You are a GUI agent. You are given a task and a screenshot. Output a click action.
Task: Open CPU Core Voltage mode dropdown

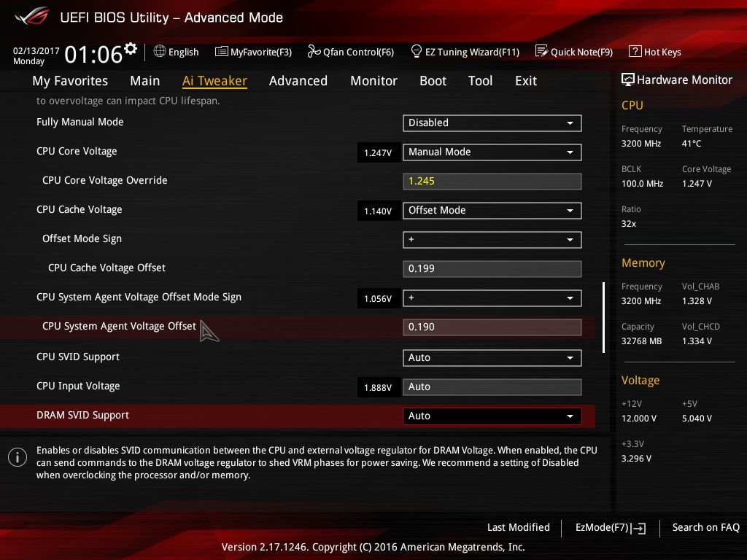coord(492,152)
